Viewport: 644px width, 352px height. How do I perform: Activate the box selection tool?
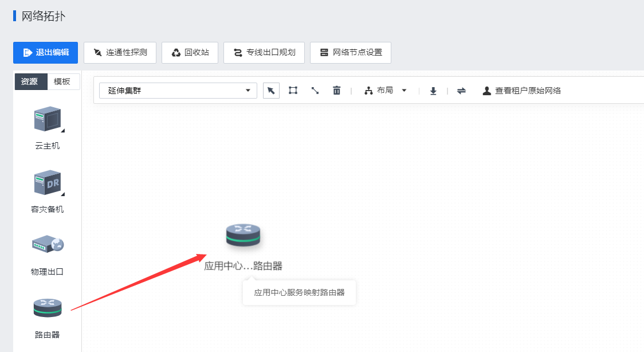pos(293,91)
